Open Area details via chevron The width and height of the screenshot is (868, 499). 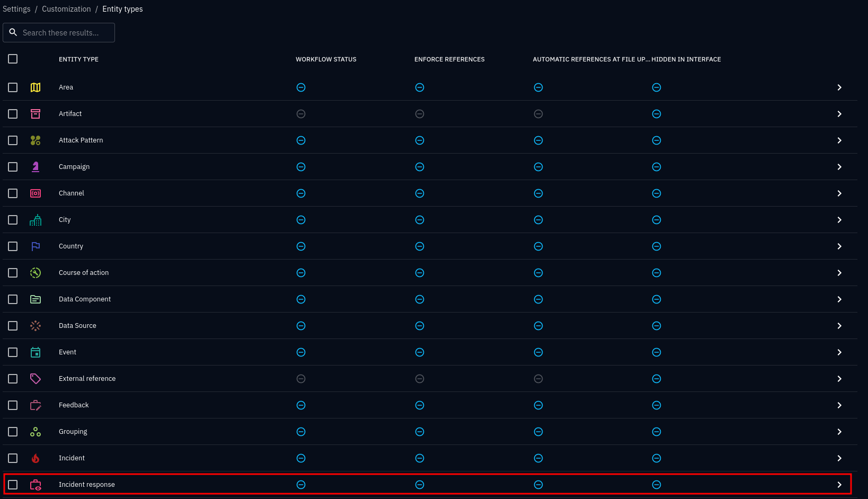click(x=839, y=87)
